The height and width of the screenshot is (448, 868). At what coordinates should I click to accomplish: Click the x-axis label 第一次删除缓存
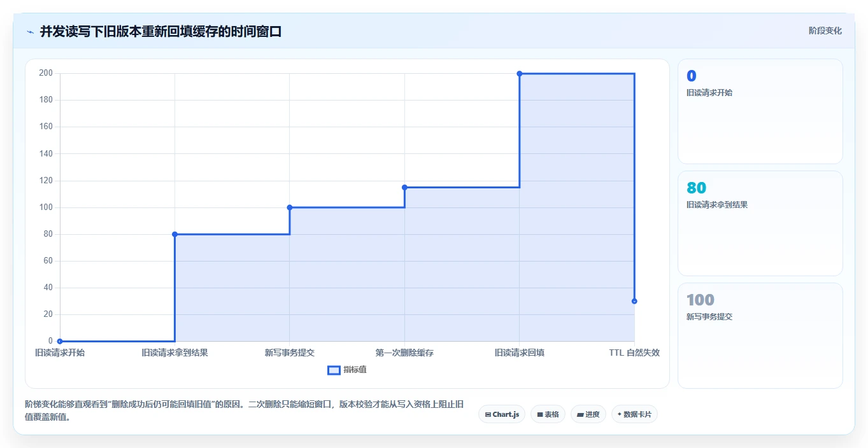click(404, 353)
